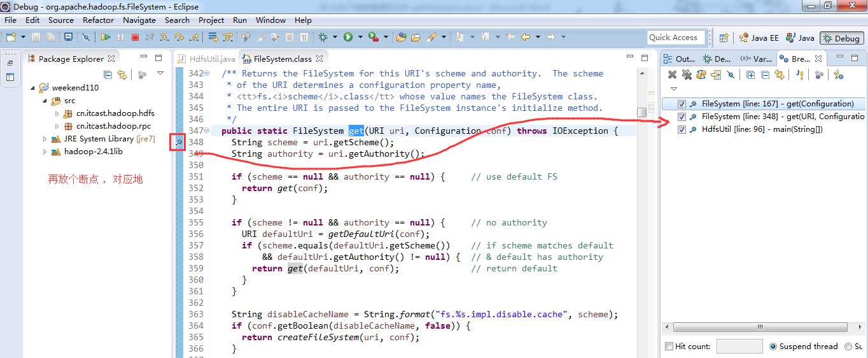Click Add Java Exception Breakpoint icon
868x358 pixels.
tap(800, 75)
